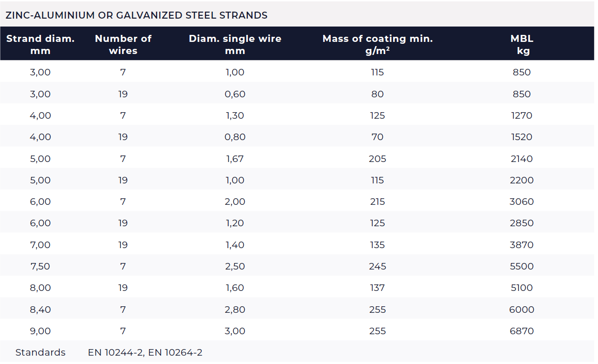The height and width of the screenshot is (364, 598).
Task: Select the strand diameter cell 7,50
Action: click(x=41, y=266)
